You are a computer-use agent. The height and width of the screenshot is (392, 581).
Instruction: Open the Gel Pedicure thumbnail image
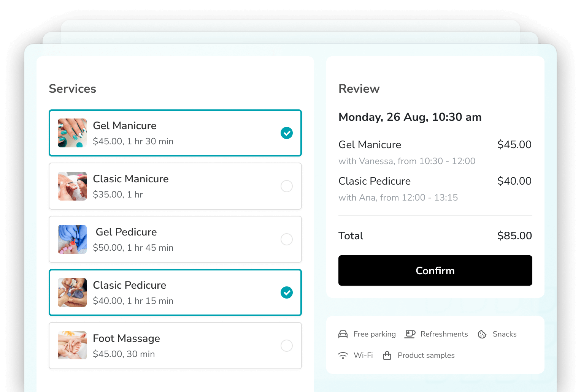(x=72, y=239)
